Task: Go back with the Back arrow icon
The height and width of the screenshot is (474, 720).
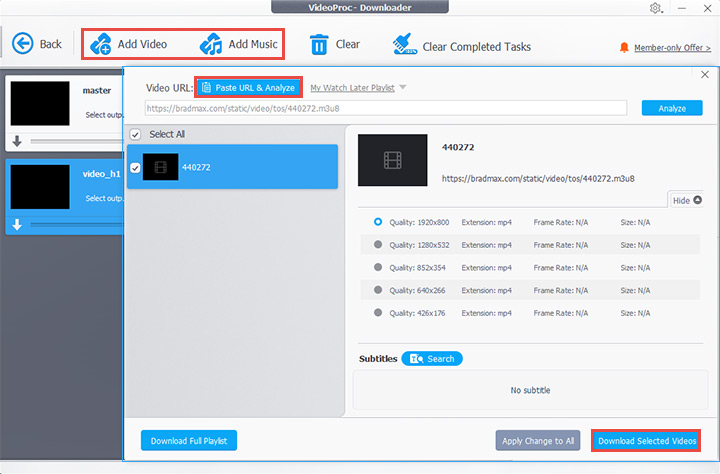Action: (x=22, y=44)
